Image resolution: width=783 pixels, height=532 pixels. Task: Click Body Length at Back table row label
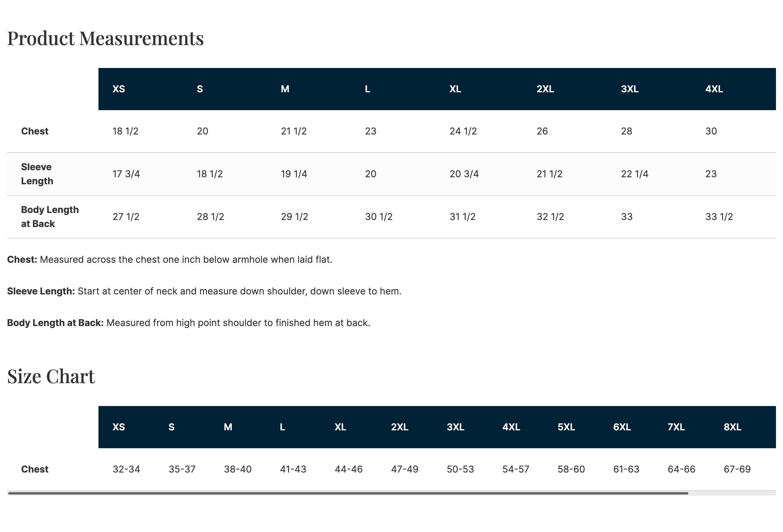pos(50,217)
